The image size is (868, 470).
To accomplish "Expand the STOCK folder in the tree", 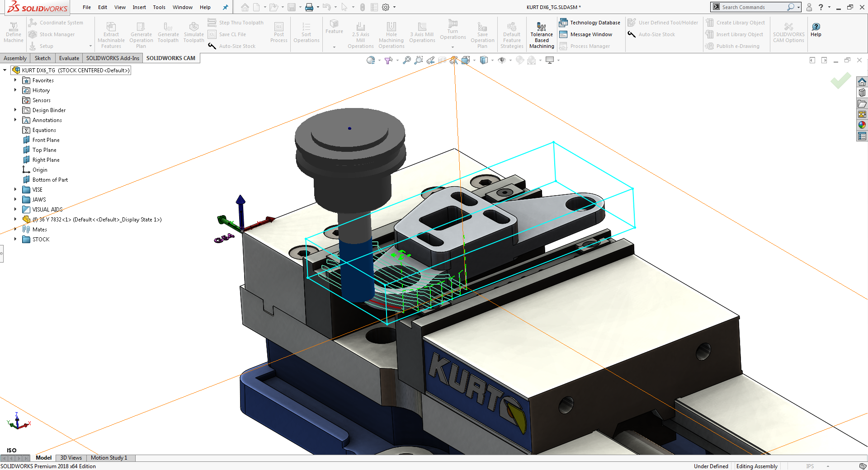I will (16, 239).
